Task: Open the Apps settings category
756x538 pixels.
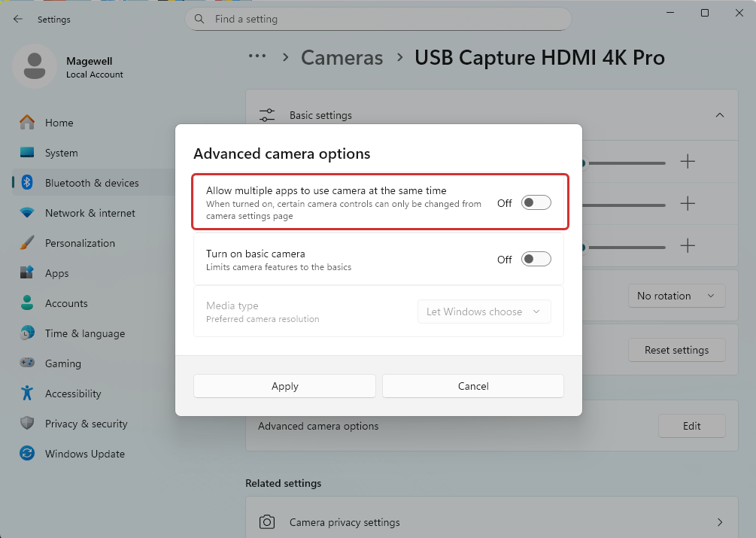Action: (x=56, y=273)
